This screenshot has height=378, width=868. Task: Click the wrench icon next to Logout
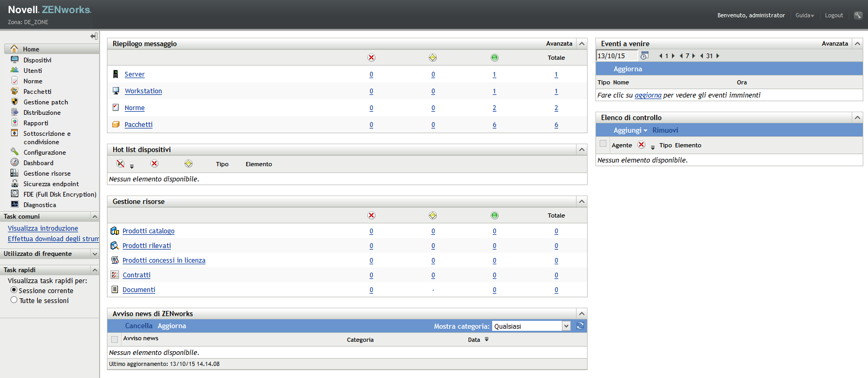(858, 15)
